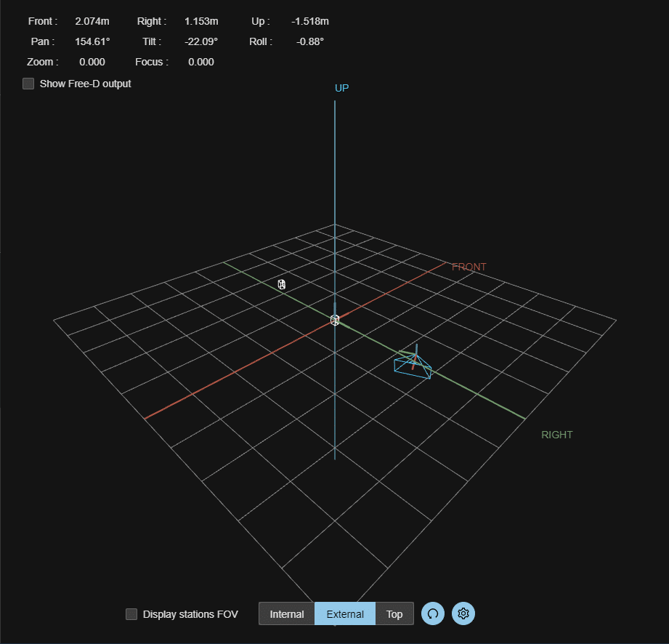The image size is (669, 644).
Task: Tick the Display stations FOV checkbox
Action: [131, 614]
